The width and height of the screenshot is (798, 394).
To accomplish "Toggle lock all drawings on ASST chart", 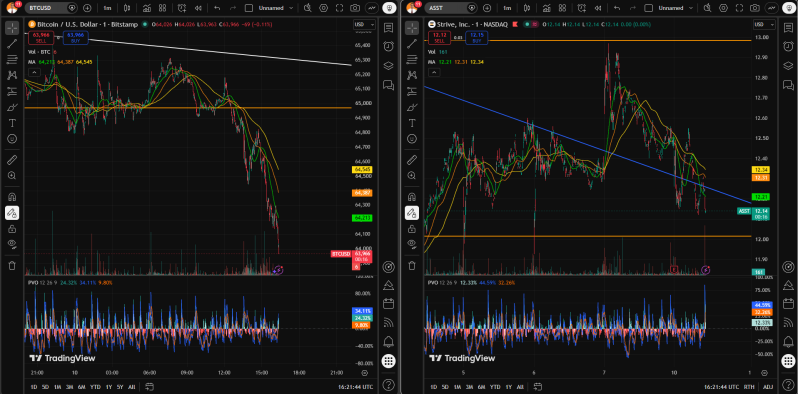I will pos(412,229).
